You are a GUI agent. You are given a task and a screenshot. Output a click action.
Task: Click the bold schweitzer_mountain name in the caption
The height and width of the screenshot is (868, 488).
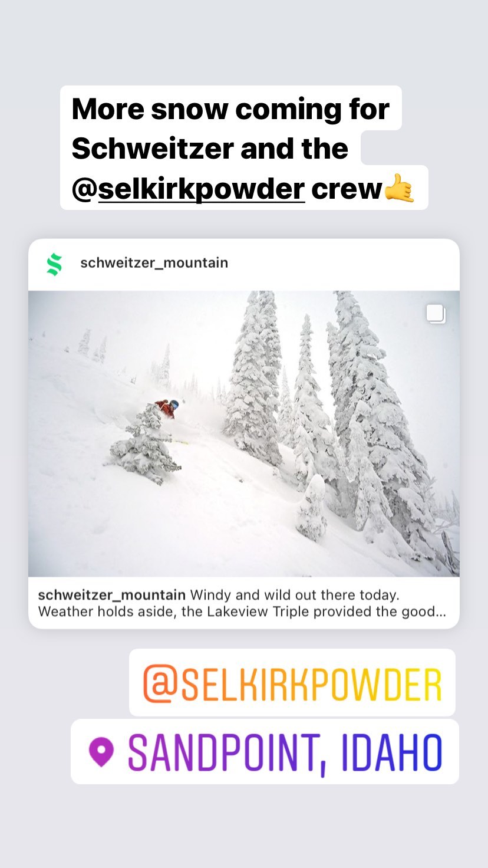(x=112, y=594)
